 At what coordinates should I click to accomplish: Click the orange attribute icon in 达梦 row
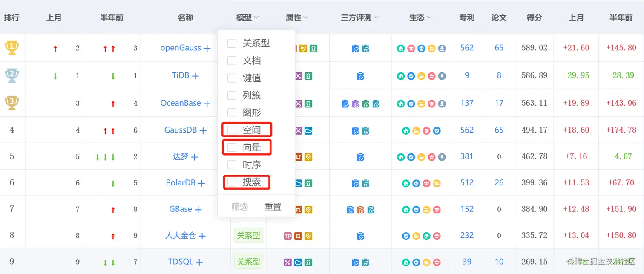pyautogui.click(x=298, y=157)
